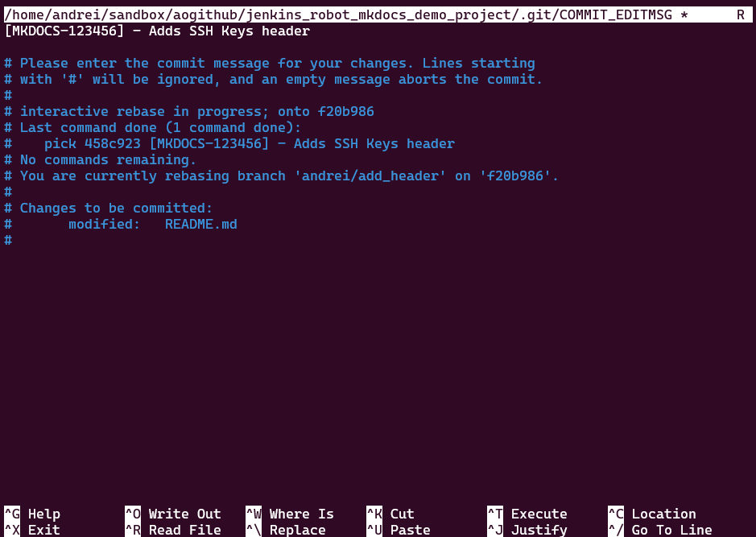
Task: Click the pick 458c923 rebase line
Action: (229, 143)
